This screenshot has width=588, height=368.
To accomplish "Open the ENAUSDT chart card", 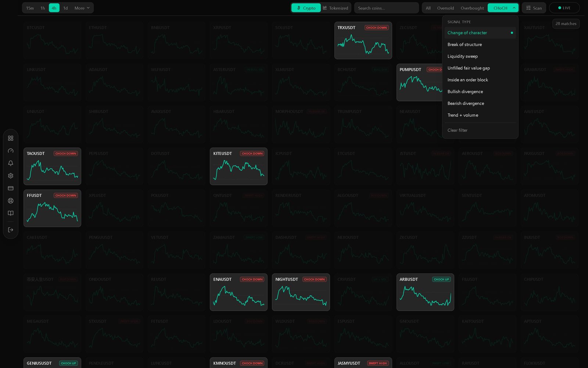I will (239, 292).
